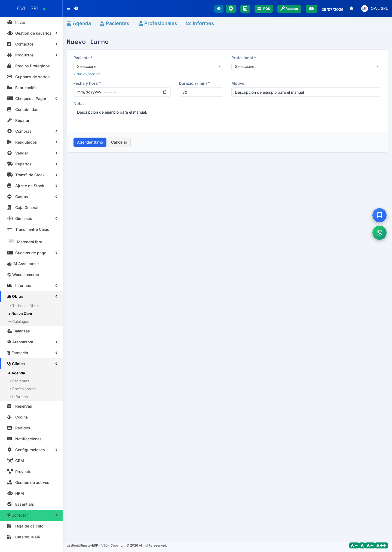This screenshot has height=552, width=392.
Task: Expand the Contactos sidebar menu
Action: coord(31,44)
